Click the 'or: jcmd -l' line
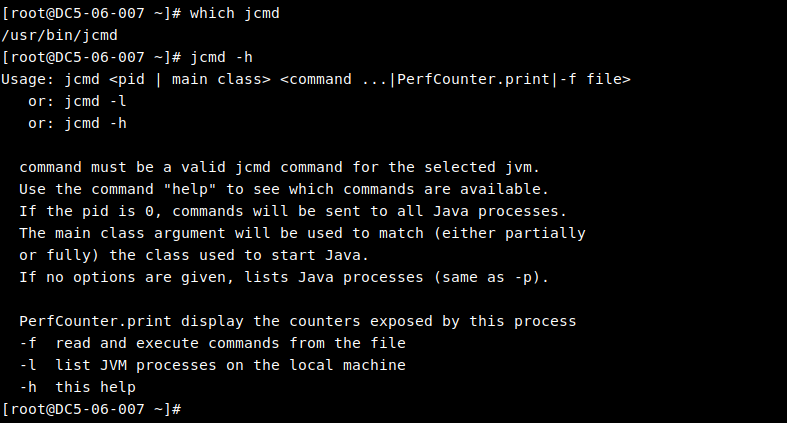The width and height of the screenshot is (787, 423). [x=77, y=101]
